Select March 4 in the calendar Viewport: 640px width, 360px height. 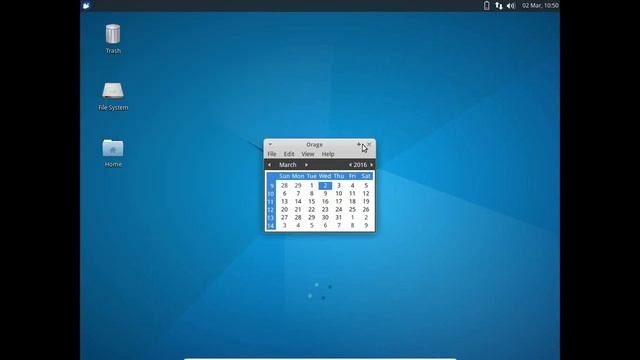pos(352,185)
